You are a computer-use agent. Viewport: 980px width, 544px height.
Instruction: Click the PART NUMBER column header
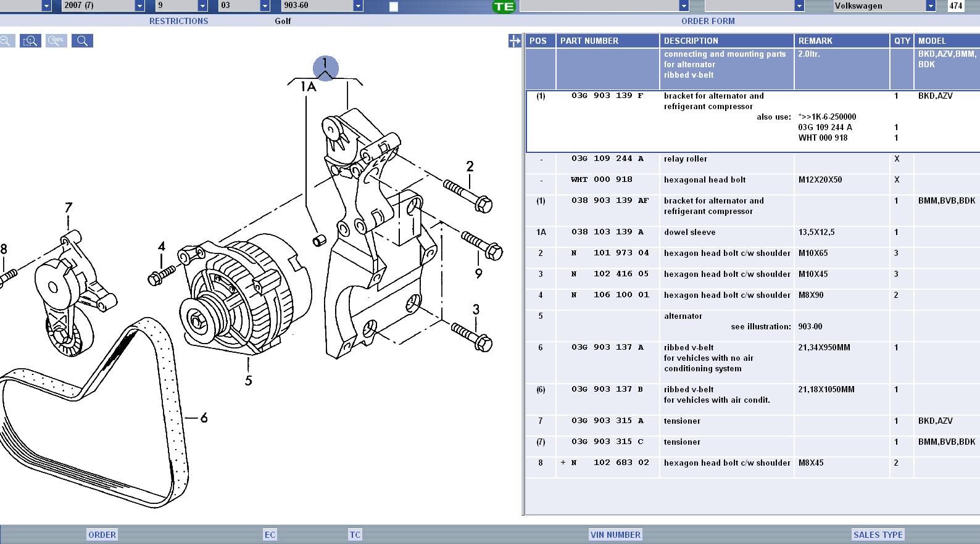pos(589,41)
